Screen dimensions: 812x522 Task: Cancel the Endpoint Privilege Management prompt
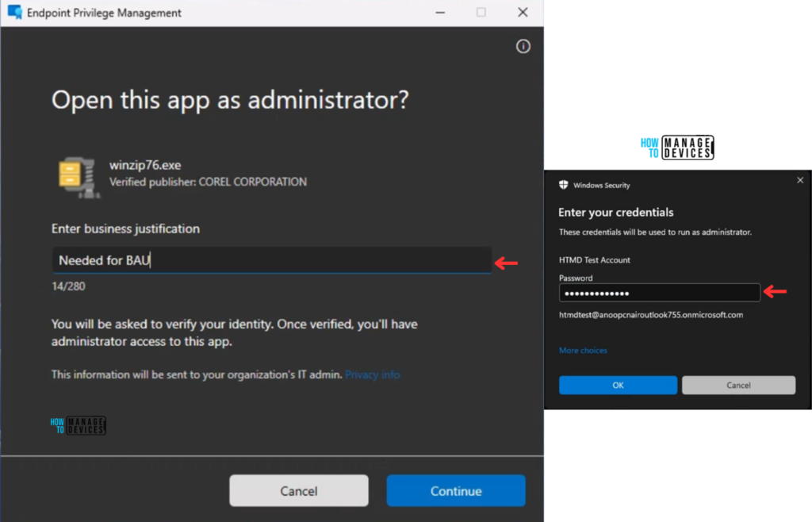tap(299, 490)
